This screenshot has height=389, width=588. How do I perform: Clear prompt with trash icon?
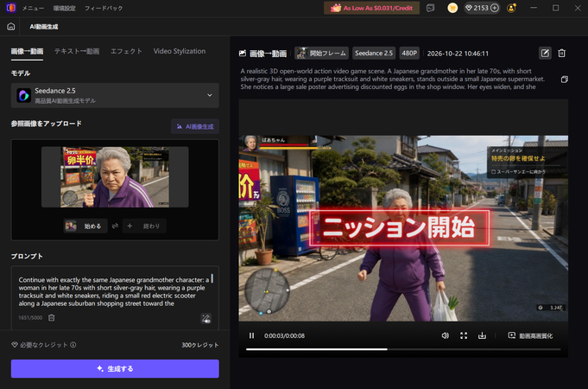tap(52, 317)
